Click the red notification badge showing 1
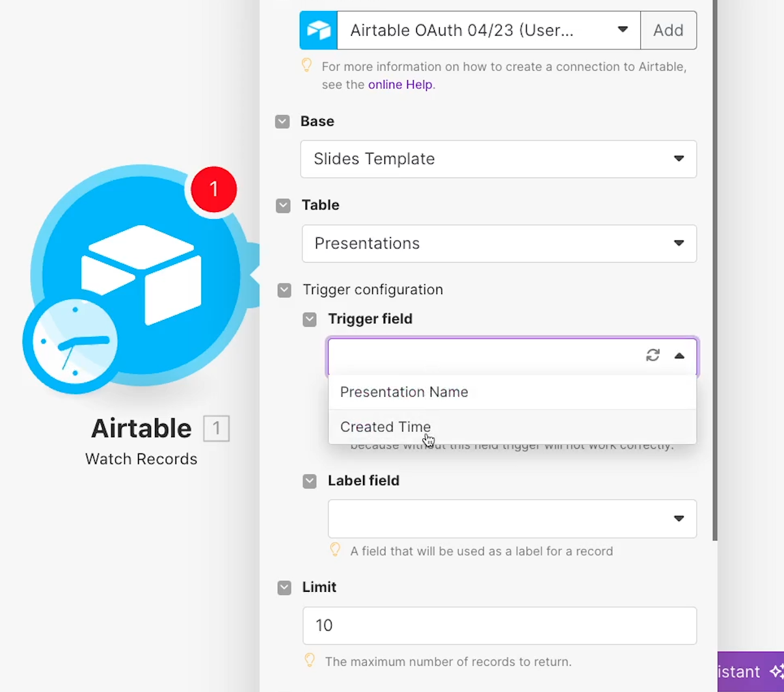 coord(214,189)
